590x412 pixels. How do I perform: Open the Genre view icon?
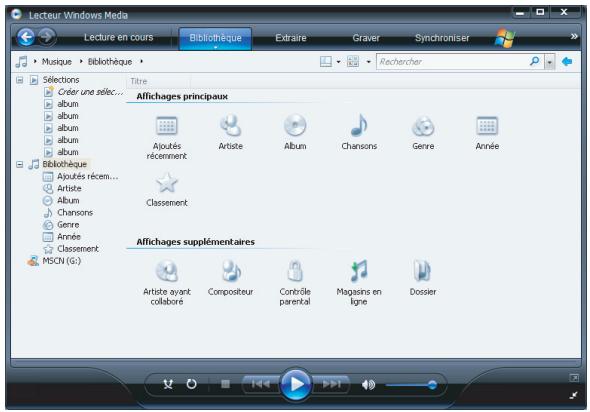pyautogui.click(x=423, y=126)
